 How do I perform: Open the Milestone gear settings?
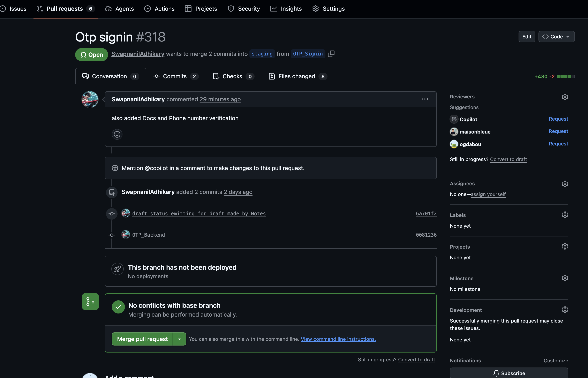(x=565, y=278)
